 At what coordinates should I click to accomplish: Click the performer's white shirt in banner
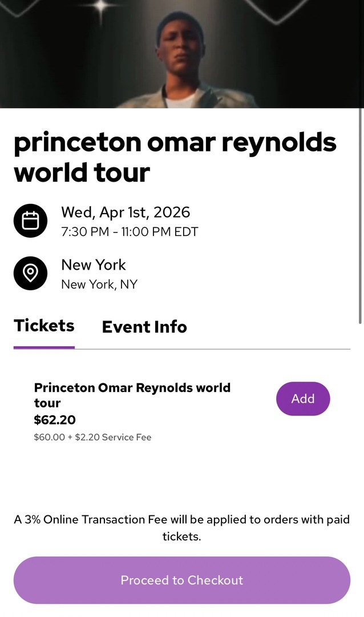pyautogui.click(x=181, y=102)
